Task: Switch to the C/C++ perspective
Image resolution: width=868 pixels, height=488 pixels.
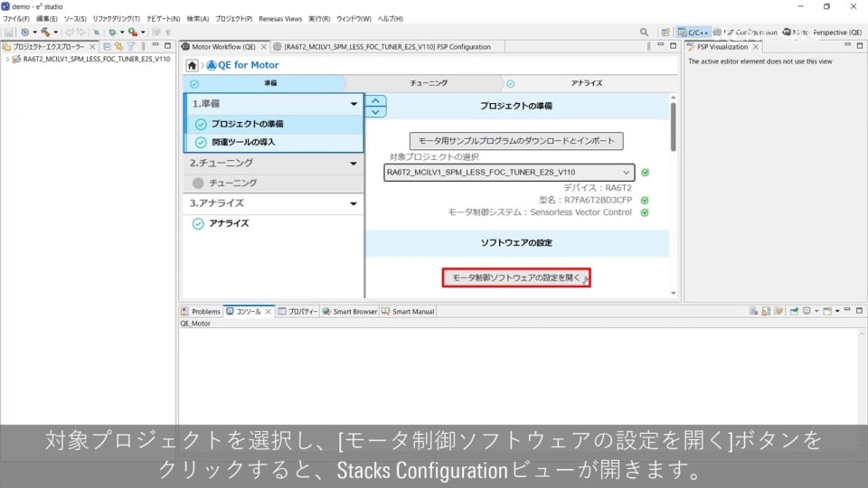Action: coord(693,32)
